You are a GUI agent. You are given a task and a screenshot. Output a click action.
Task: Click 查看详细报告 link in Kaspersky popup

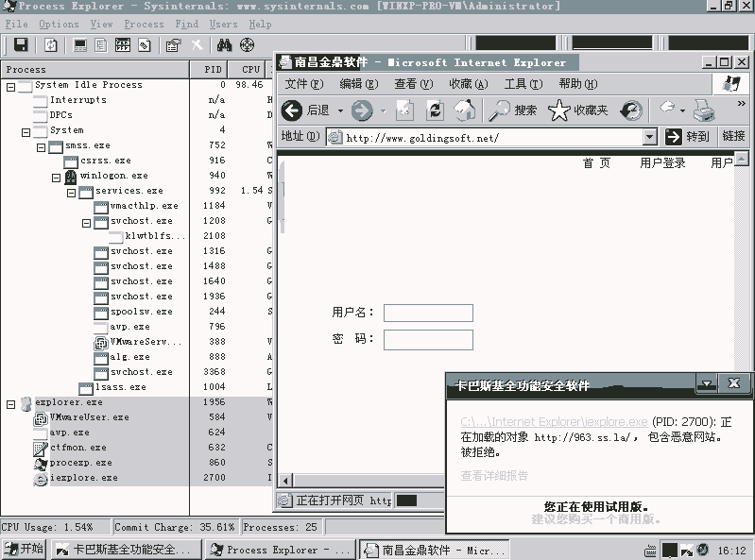click(494, 476)
